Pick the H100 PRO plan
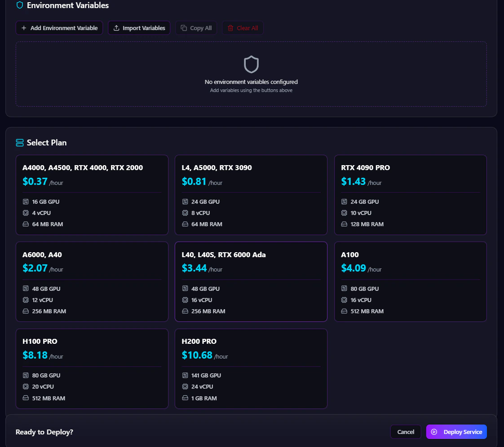 tap(92, 368)
